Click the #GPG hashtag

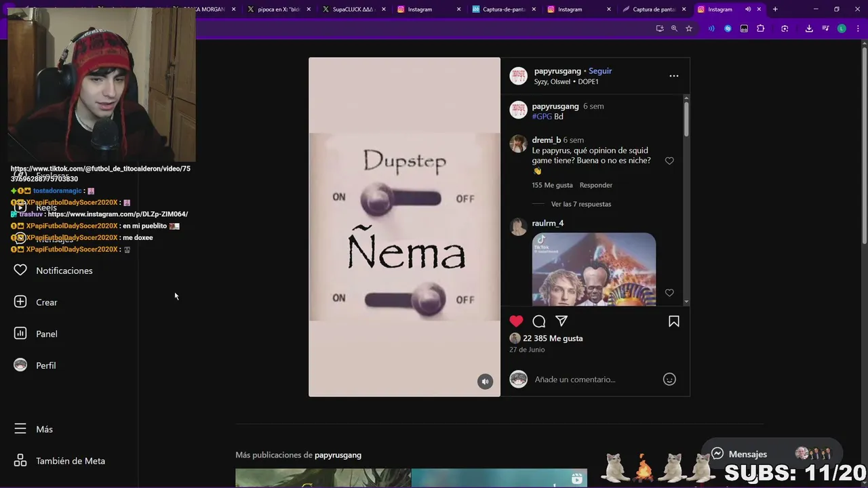click(x=542, y=117)
